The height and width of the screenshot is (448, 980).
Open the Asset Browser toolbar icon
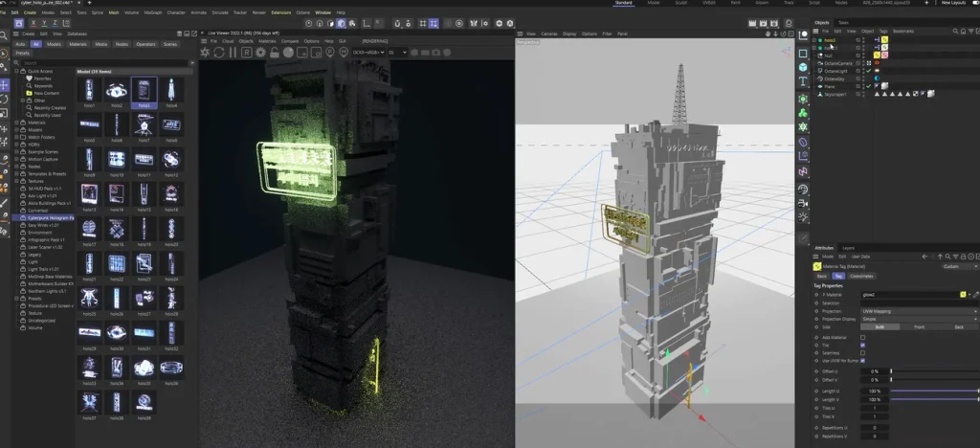tap(19, 23)
